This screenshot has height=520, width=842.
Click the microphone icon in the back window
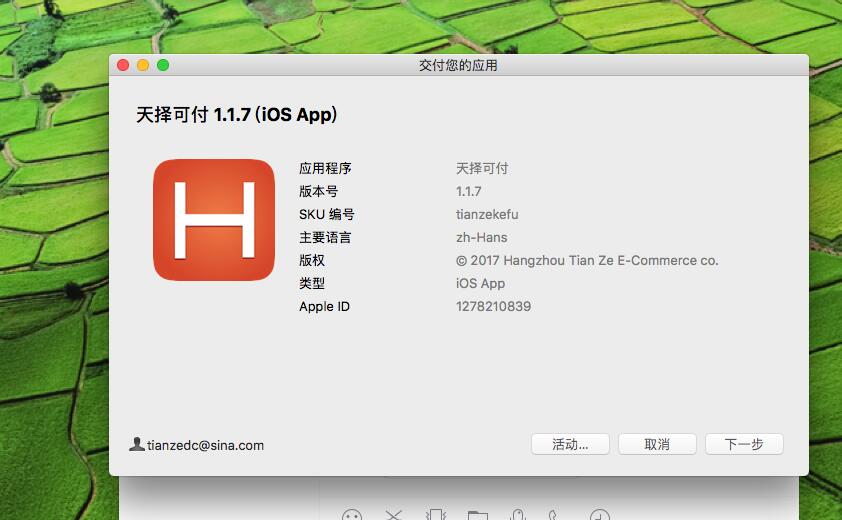click(518, 515)
